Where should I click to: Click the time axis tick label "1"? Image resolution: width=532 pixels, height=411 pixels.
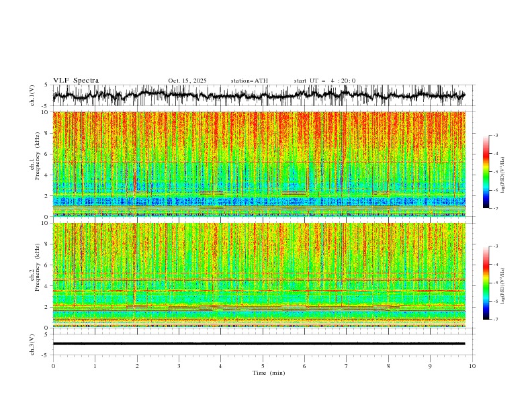coord(95,366)
